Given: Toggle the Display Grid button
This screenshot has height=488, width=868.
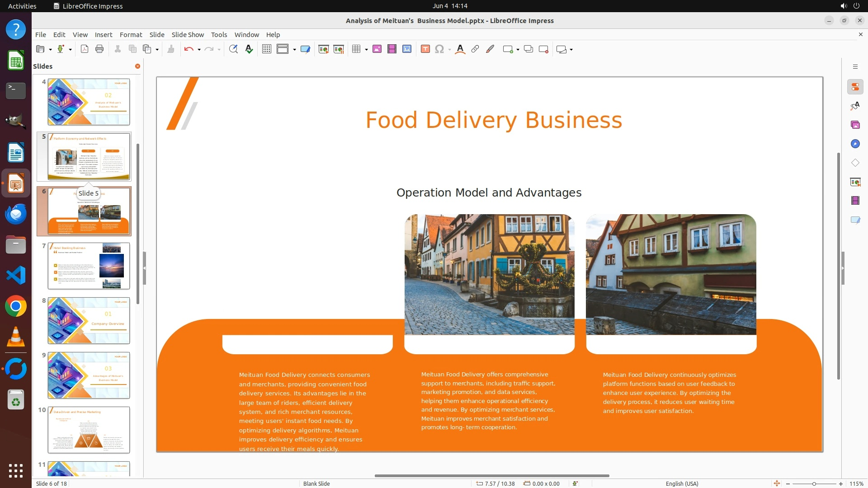Looking at the screenshot, I should pyautogui.click(x=267, y=49).
